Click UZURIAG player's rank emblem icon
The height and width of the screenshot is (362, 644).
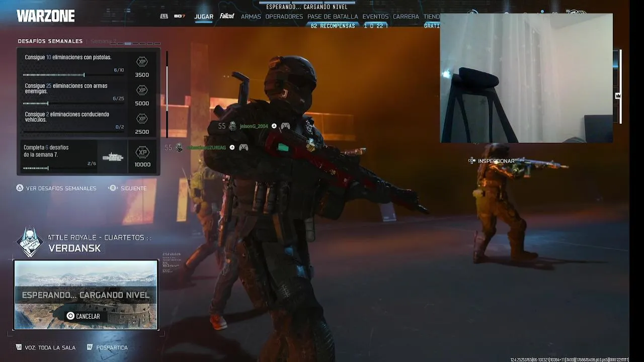pyautogui.click(x=179, y=147)
